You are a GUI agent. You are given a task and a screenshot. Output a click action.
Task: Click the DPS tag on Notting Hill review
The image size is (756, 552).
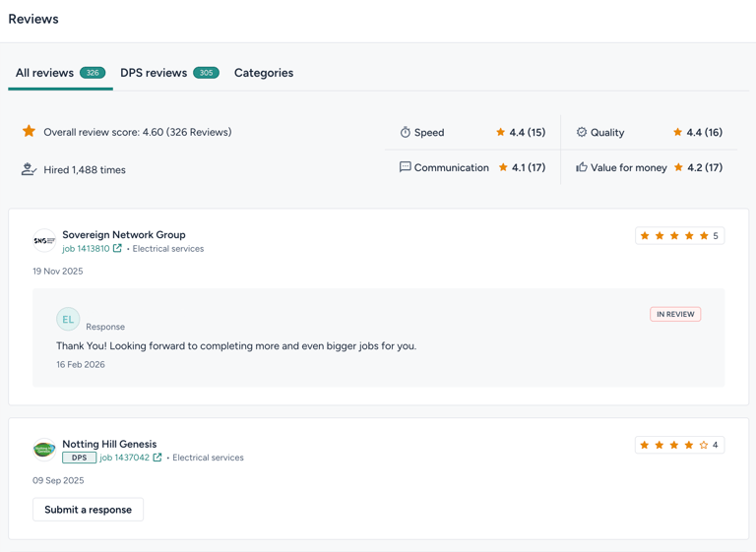pyautogui.click(x=79, y=458)
